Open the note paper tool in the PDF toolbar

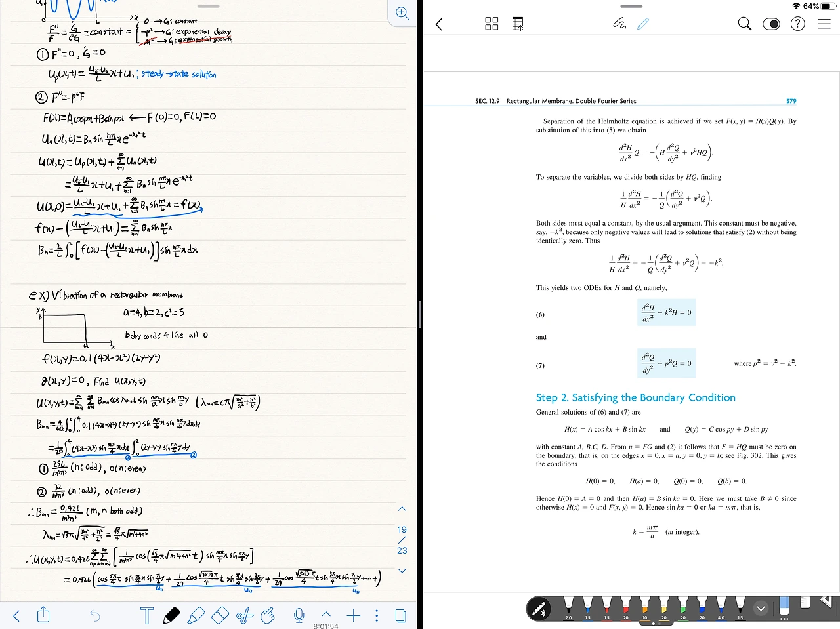pos(805,602)
